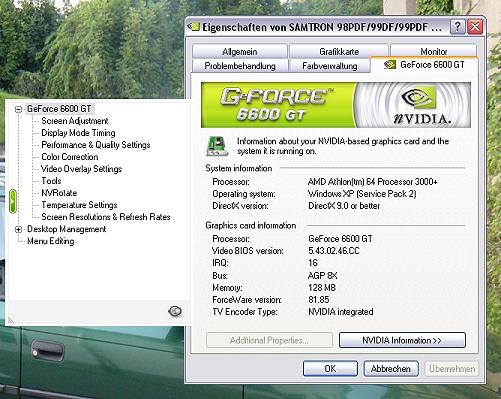501x399 pixels.
Task: Collapse the GeForce 6600 GT tree node
Action: (x=19, y=109)
